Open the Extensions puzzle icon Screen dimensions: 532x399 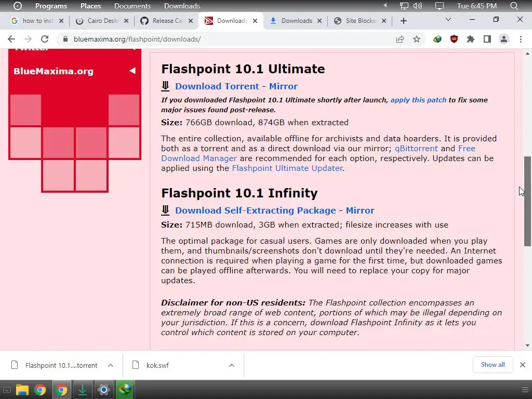[471, 39]
